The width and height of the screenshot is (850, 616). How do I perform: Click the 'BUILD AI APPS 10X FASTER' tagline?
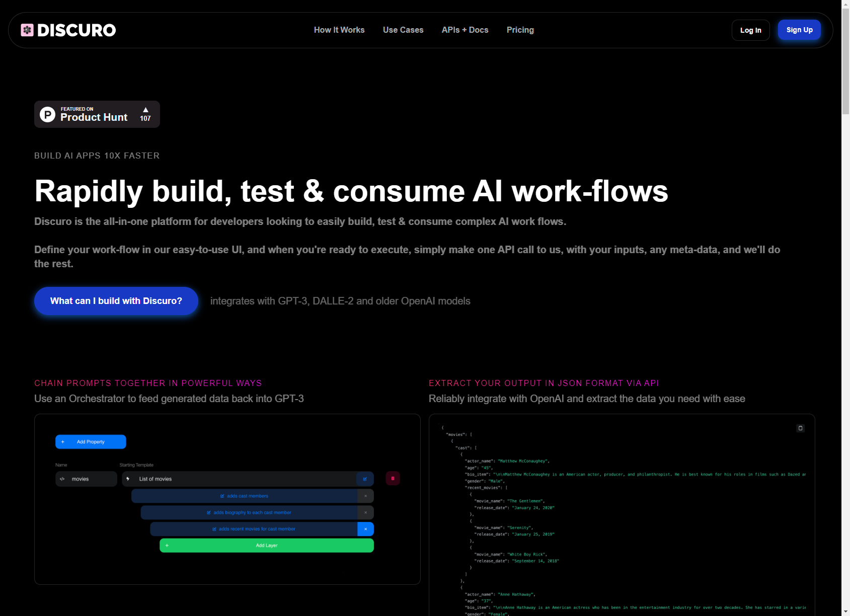tap(97, 156)
